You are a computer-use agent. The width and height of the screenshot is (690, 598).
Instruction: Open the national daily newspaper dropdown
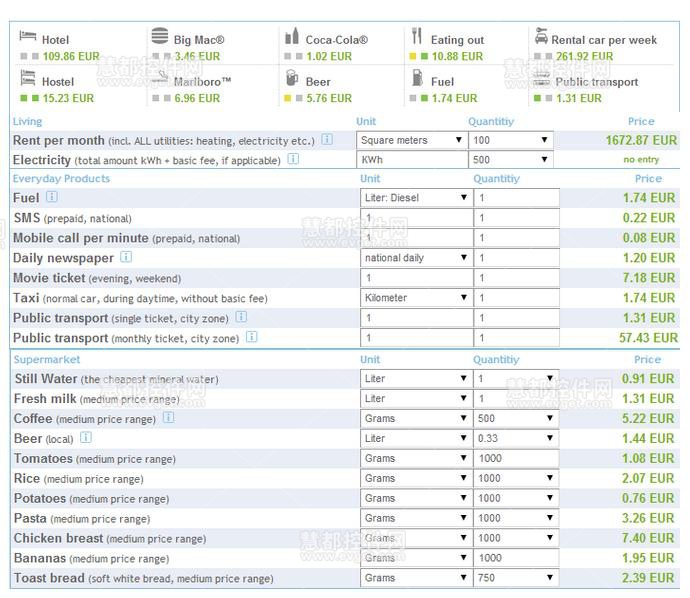(415, 258)
